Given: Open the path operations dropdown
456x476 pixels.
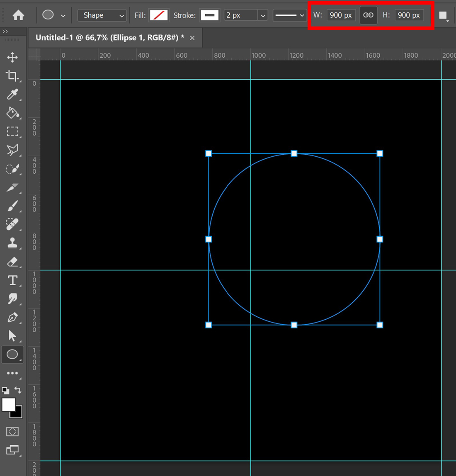Looking at the screenshot, I should (x=444, y=16).
